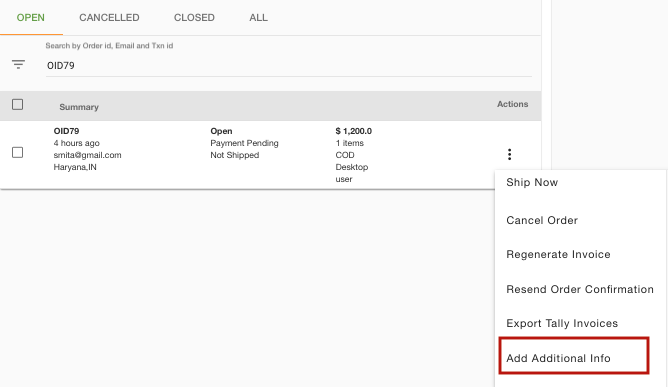668x387 pixels.
Task: Click the Not Shipped status text
Action: tap(235, 155)
